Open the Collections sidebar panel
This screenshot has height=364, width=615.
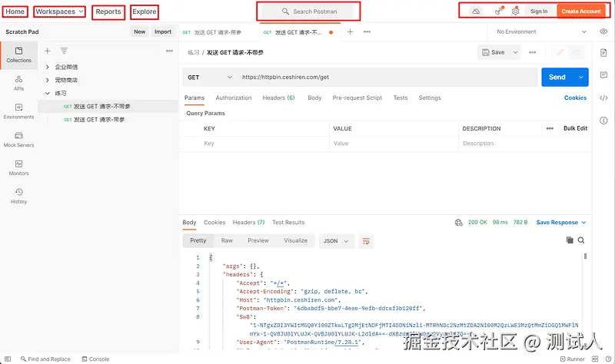pyautogui.click(x=18, y=55)
